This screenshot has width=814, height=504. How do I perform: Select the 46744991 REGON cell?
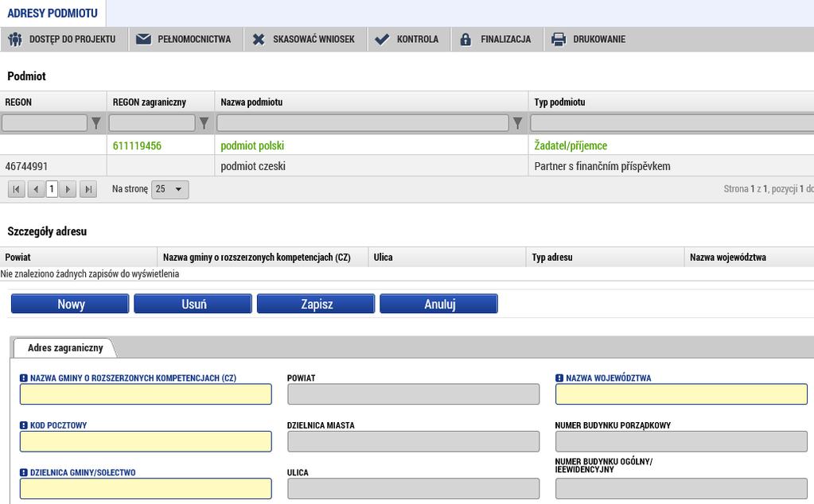tap(53, 166)
